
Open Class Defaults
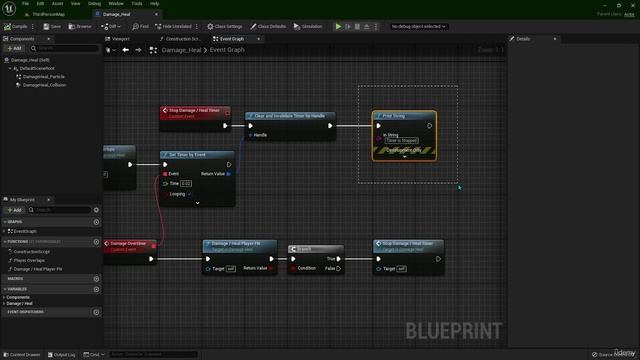pyautogui.click(x=268, y=27)
